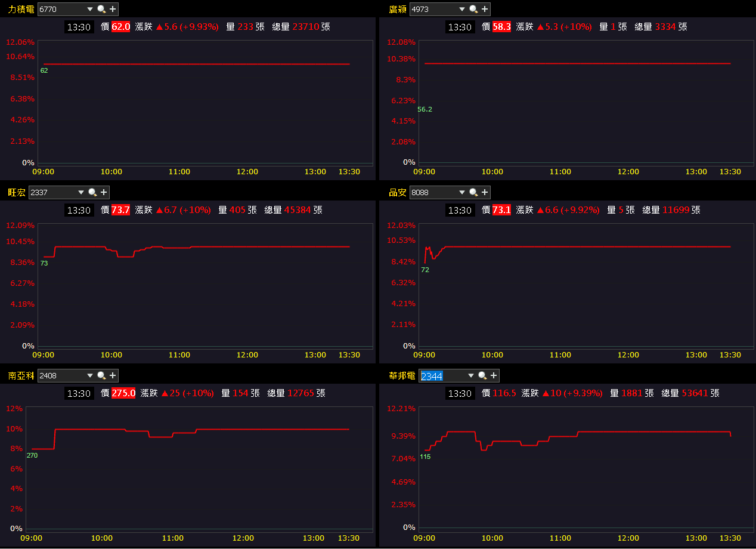Viewport: 756px width, 549px height.
Task: Click total volume 3334 in 廣穎 panel
Action: 665,27
